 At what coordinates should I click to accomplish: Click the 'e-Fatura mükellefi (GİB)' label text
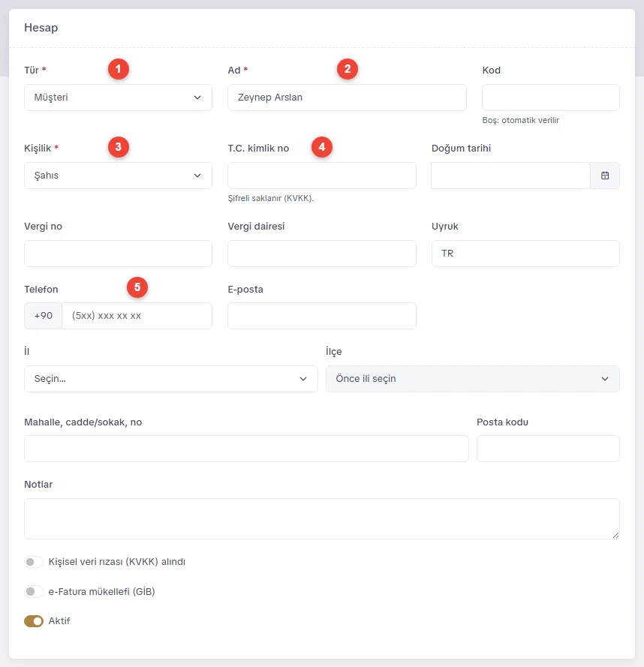click(102, 592)
